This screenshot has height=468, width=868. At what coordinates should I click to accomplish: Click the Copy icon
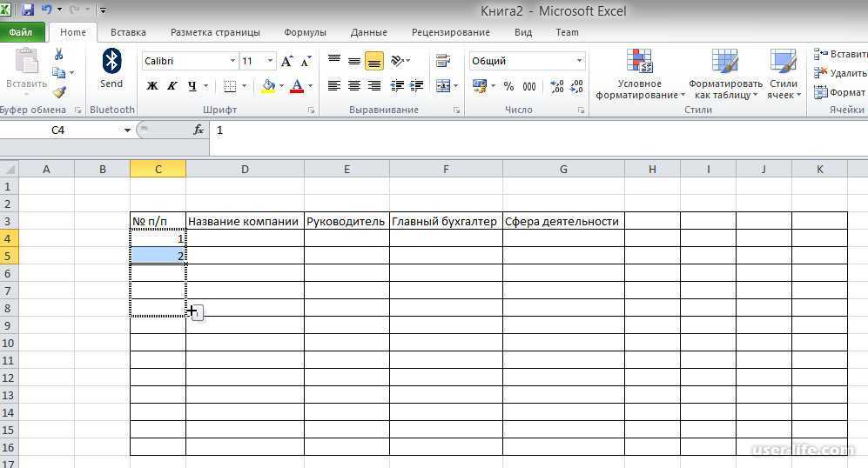click(x=58, y=72)
